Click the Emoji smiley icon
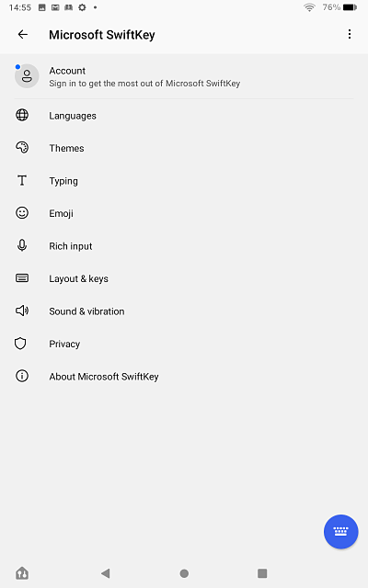This screenshot has width=368, height=588. click(x=22, y=212)
